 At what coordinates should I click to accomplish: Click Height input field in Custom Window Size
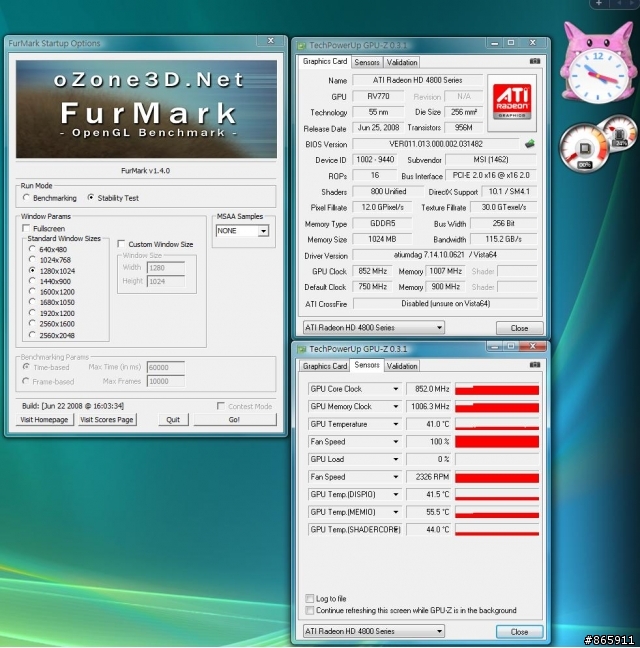166,281
